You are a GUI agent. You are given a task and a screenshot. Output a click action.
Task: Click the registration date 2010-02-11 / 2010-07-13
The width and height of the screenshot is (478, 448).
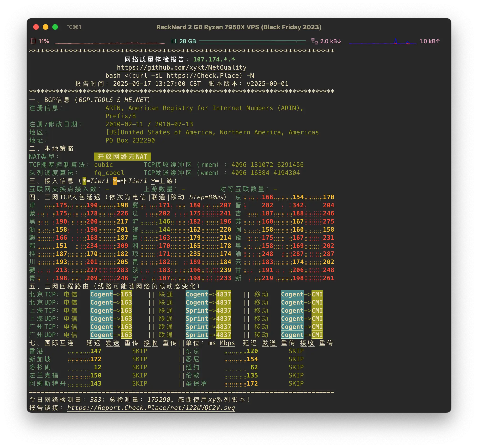click(x=149, y=124)
